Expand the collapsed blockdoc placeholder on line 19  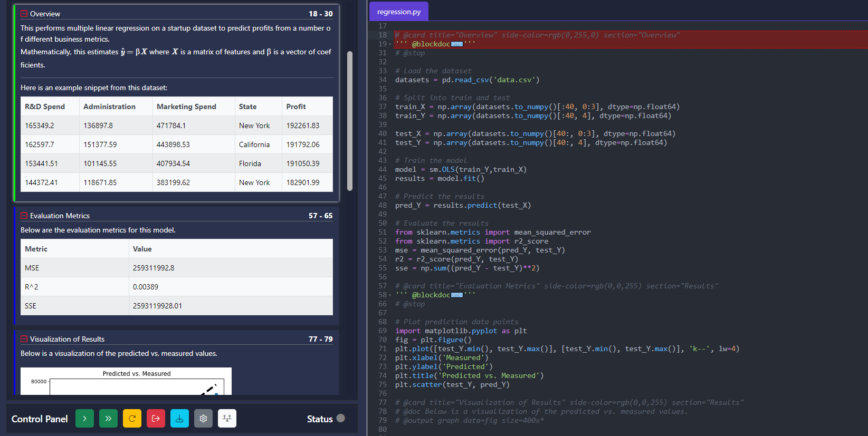(x=457, y=44)
